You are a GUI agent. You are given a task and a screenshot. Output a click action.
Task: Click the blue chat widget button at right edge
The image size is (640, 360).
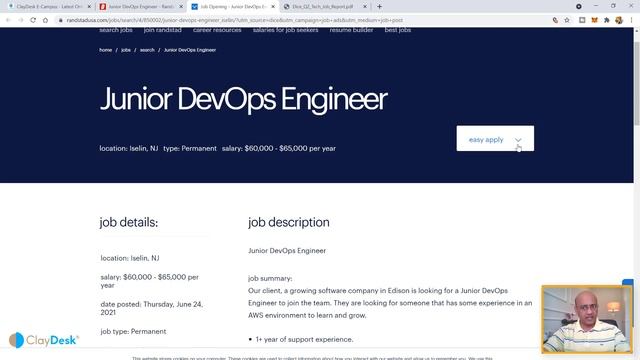pos(628,282)
